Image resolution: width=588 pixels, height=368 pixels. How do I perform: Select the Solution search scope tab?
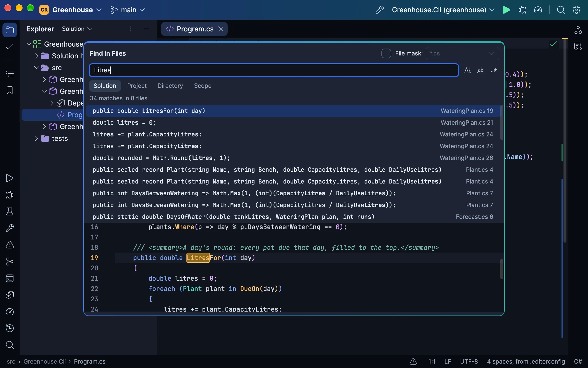(x=105, y=86)
